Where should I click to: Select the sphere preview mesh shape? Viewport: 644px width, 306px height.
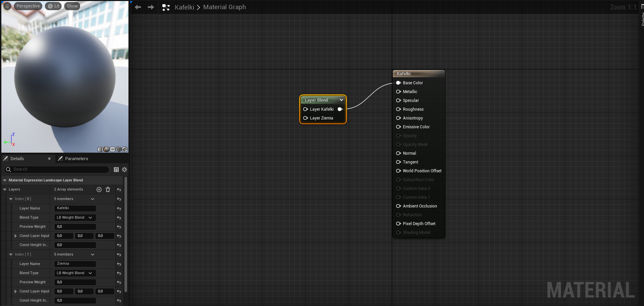pyautogui.click(x=106, y=149)
